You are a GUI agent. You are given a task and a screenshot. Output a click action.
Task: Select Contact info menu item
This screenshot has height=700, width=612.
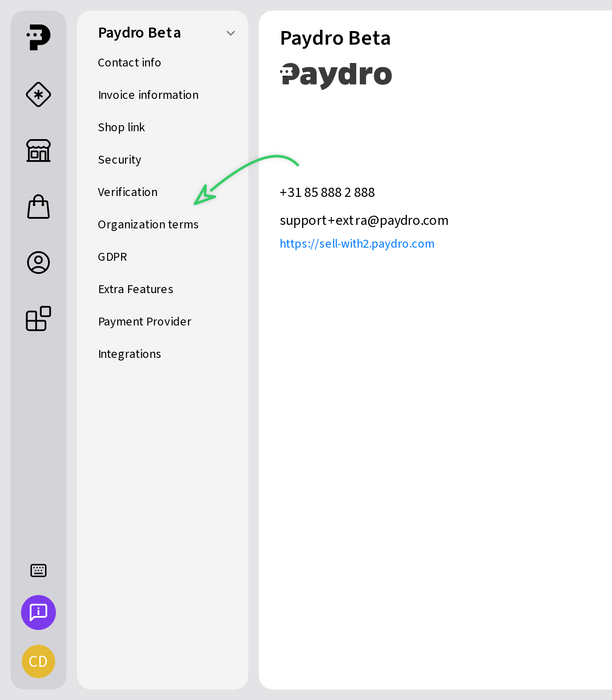point(129,63)
